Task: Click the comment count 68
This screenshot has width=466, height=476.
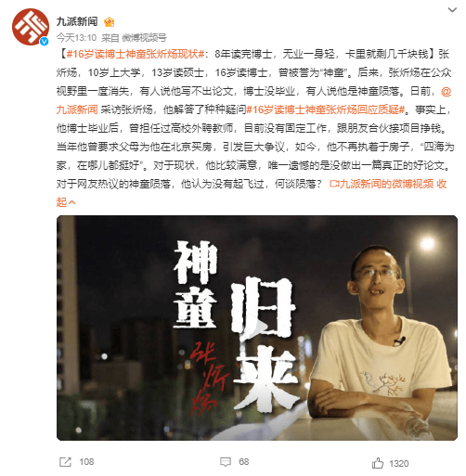Action: click(243, 462)
